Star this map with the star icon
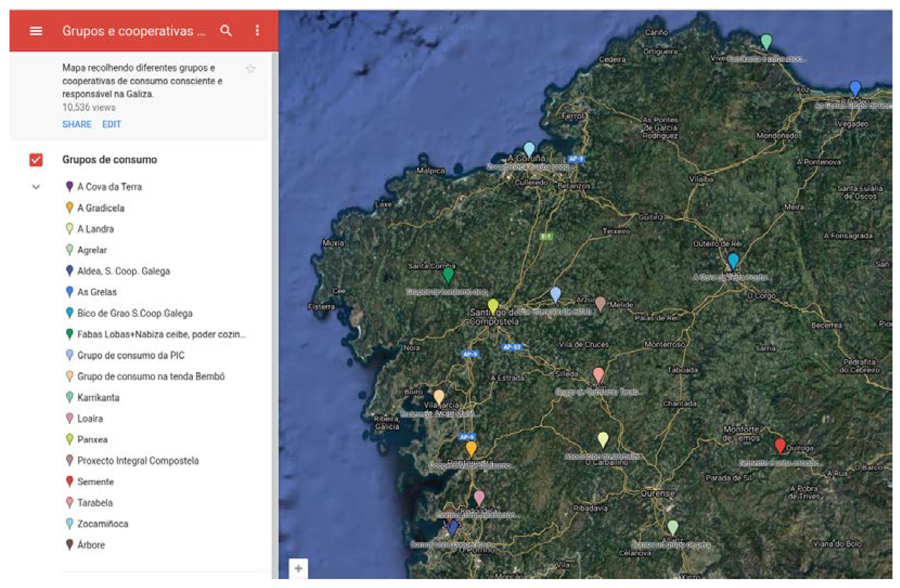The image size is (900, 588). coord(251,69)
